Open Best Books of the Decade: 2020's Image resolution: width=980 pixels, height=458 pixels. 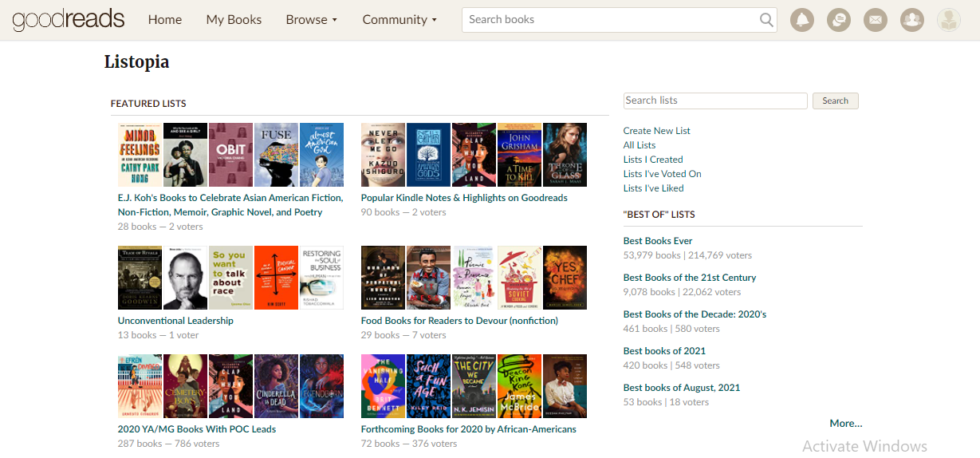point(695,314)
